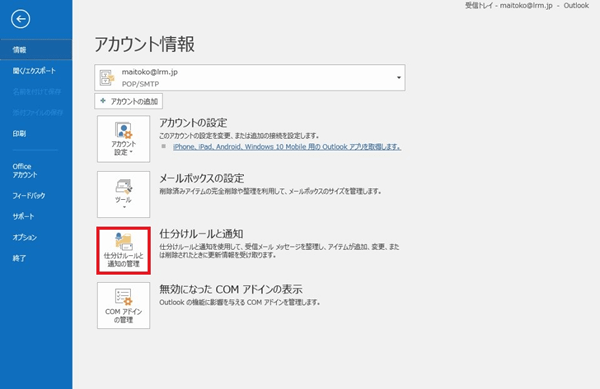The height and width of the screenshot is (389, 600).
Task: Follow the Outlook mobile app download link
Action: click(287, 146)
